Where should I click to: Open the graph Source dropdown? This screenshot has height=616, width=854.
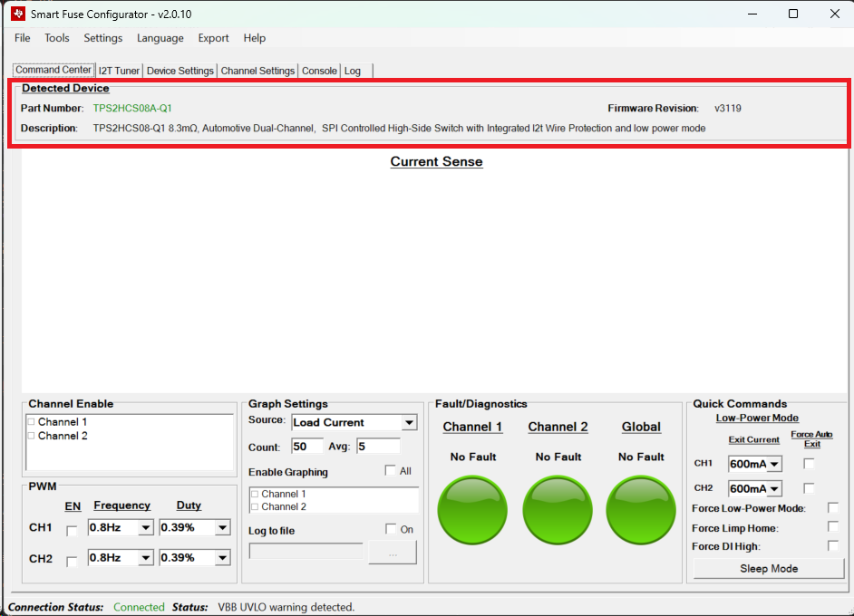click(409, 423)
